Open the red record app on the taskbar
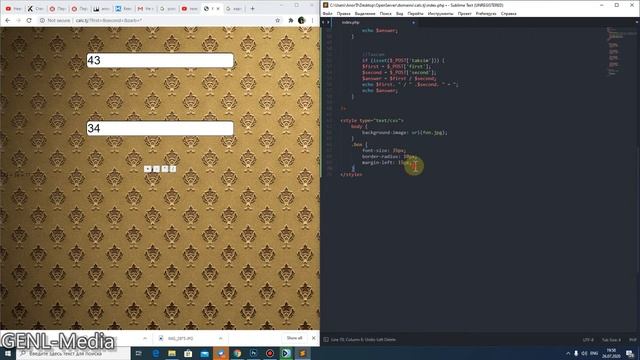Image resolution: width=640 pixels, height=360 pixels. [270, 353]
